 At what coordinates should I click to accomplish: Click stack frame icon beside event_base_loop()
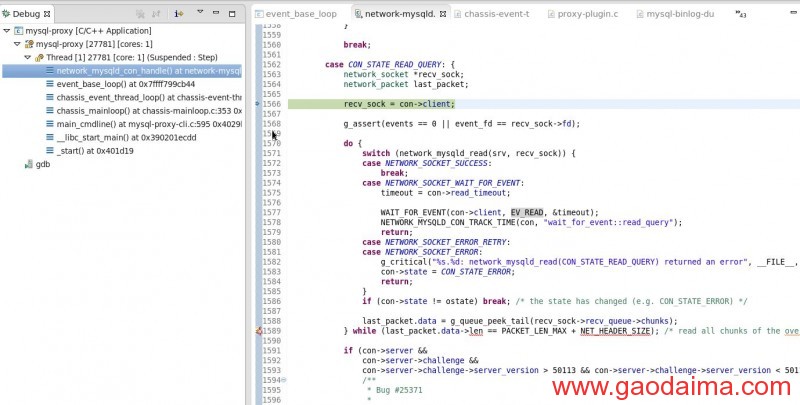(x=49, y=84)
